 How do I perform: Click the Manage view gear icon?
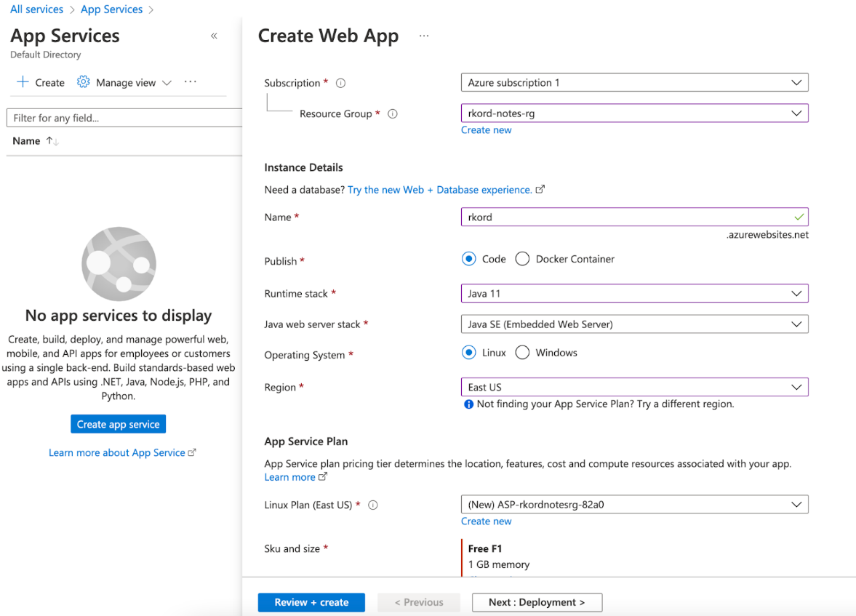pyautogui.click(x=83, y=82)
